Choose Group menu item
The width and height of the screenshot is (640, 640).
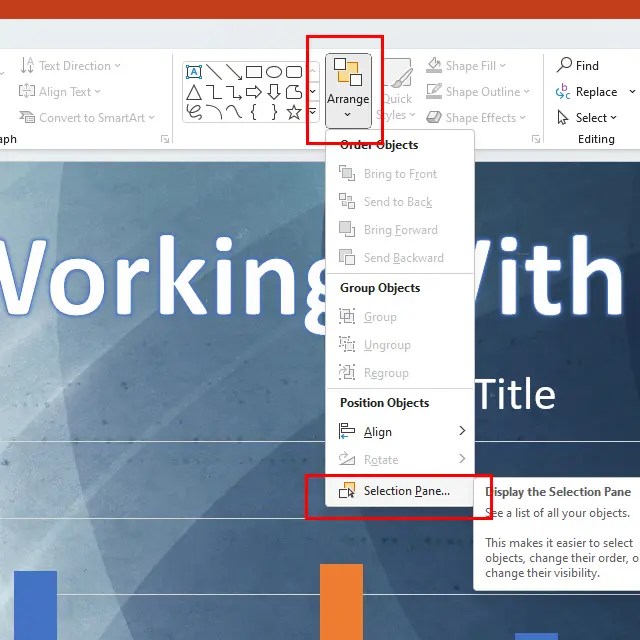[x=400, y=317]
